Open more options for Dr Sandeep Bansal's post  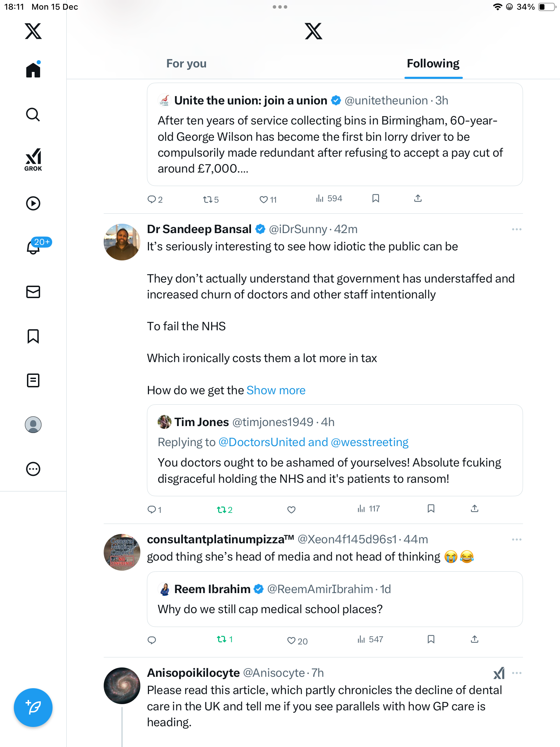click(x=516, y=229)
